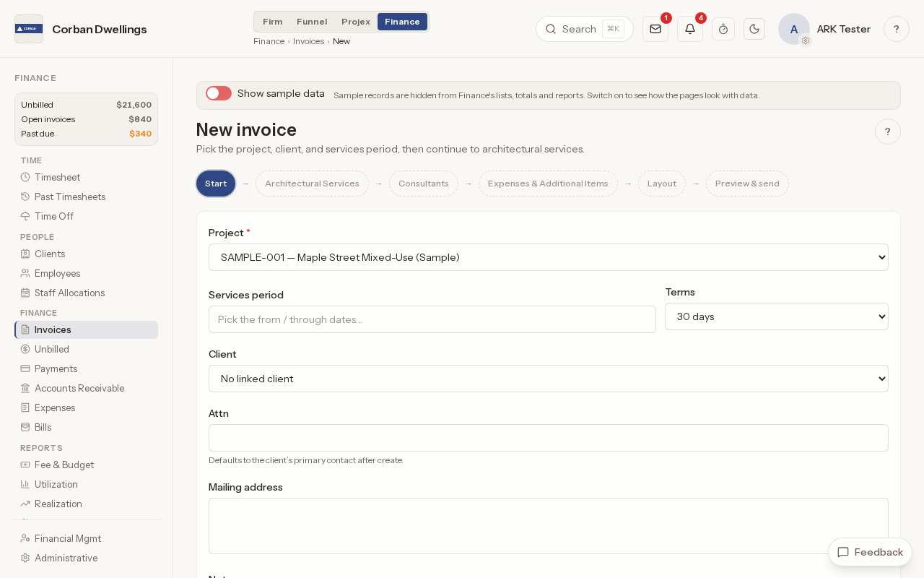
Task: Start the timer stopwatch icon
Action: [x=723, y=29]
